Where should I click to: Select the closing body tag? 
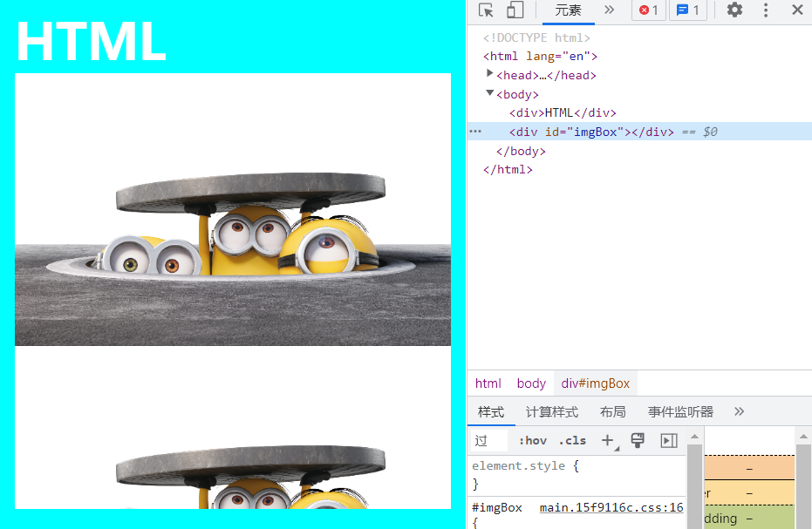click(521, 151)
